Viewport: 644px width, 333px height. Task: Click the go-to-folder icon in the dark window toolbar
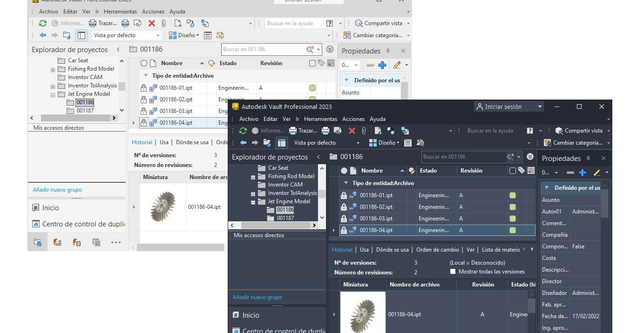(x=267, y=143)
